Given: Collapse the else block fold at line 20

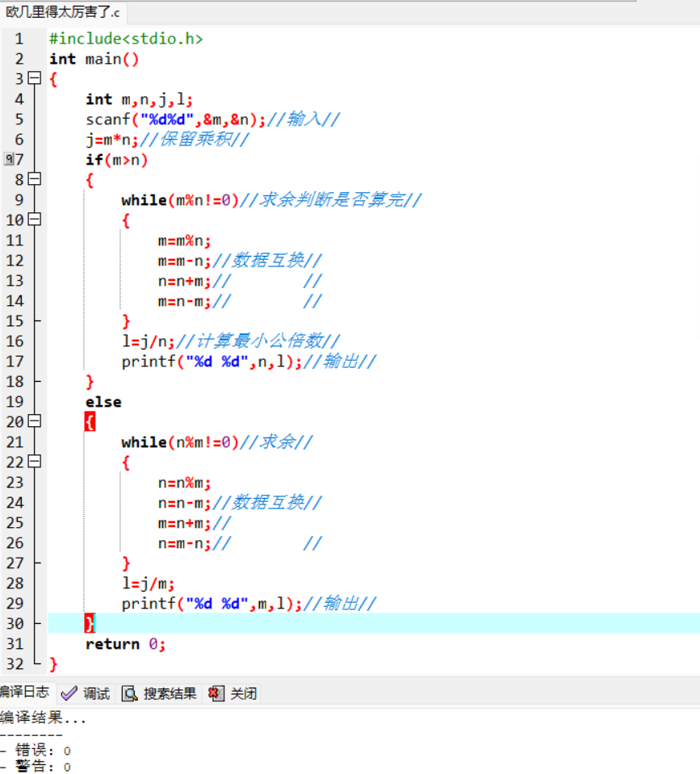Looking at the screenshot, I should point(35,421).
